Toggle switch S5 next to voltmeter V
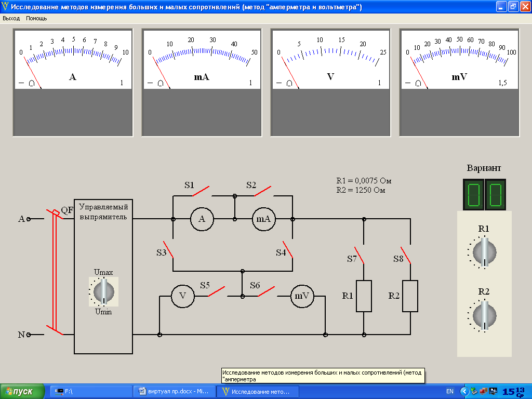 click(x=217, y=291)
